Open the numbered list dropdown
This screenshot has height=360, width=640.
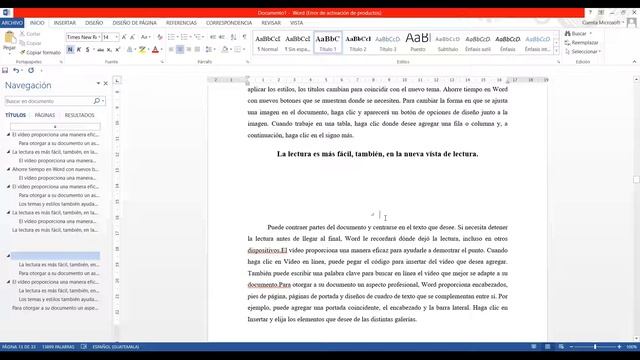click(191, 37)
